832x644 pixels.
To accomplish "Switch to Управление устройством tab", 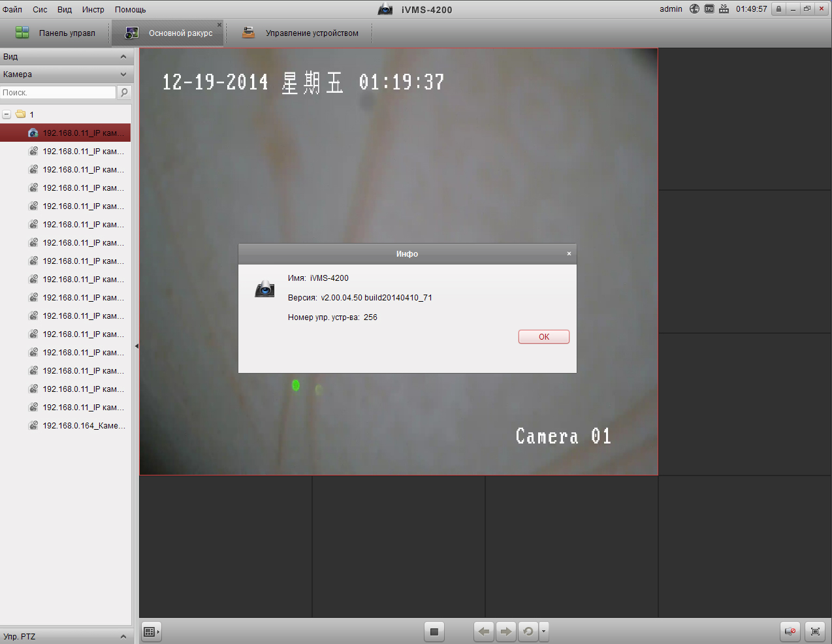I will [x=300, y=33].
